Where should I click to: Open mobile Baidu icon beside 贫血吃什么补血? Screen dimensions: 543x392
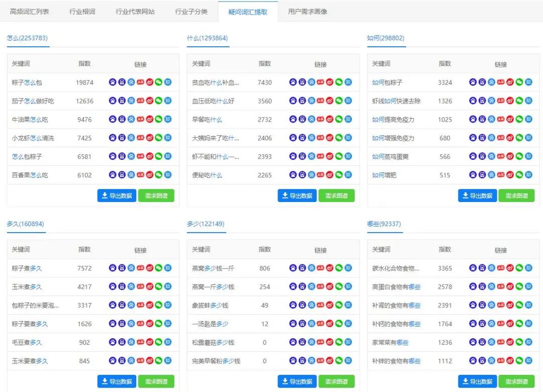click(302, 82)
